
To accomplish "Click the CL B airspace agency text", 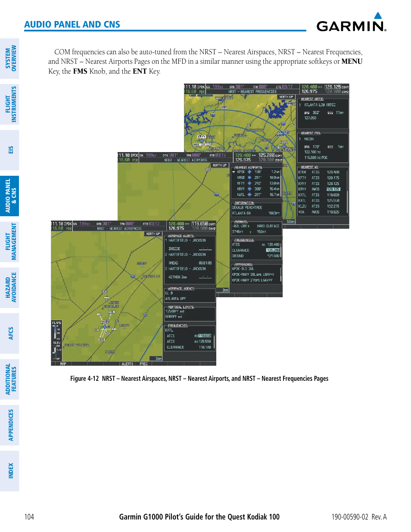I will point(169,293).
